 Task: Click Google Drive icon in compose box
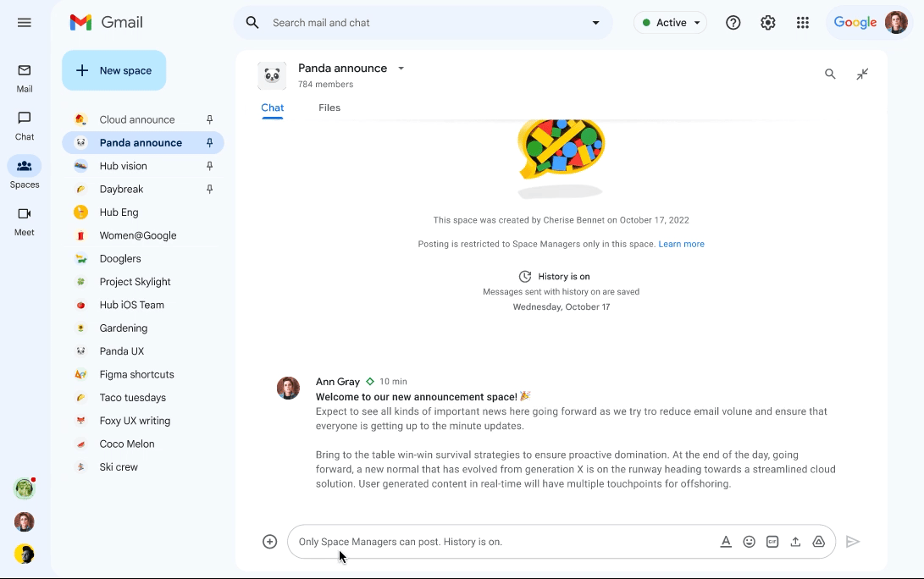coord(818,541)
